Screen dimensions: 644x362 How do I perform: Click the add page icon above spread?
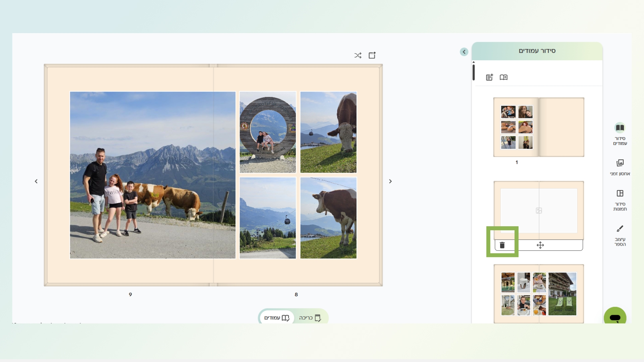coord(372,55)
